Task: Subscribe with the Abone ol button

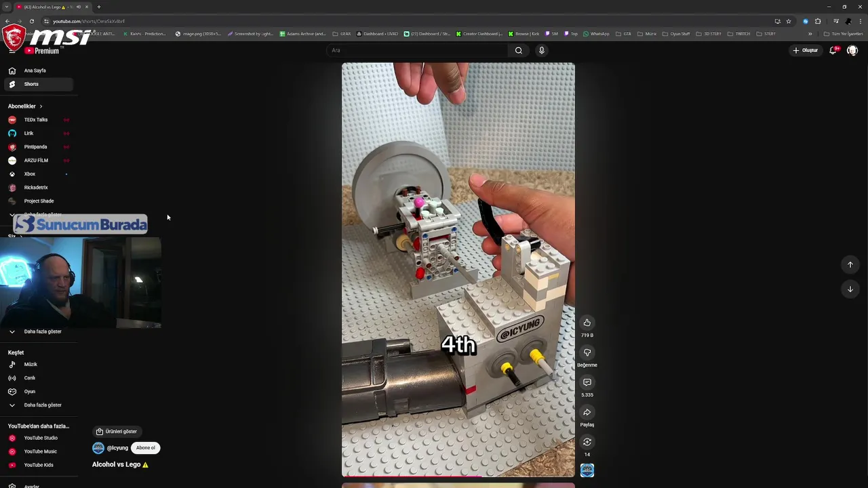Action: [x=145, y=448]
